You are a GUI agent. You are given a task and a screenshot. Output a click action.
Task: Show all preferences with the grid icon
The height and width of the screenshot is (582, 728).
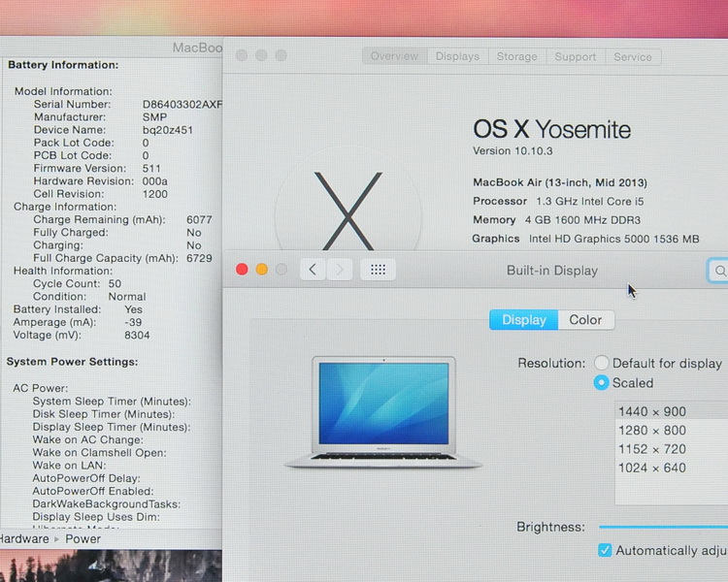click(378, 270)
